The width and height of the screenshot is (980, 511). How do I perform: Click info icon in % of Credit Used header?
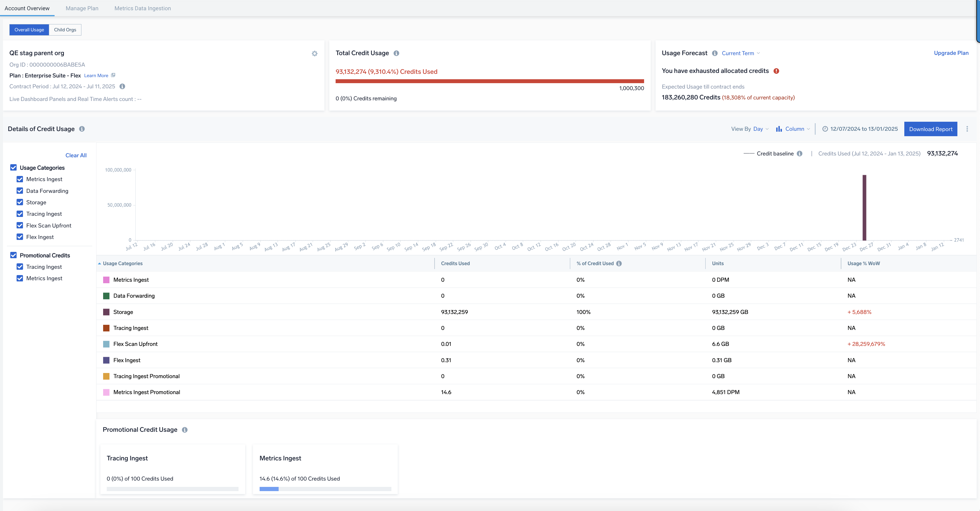(619, 263)
